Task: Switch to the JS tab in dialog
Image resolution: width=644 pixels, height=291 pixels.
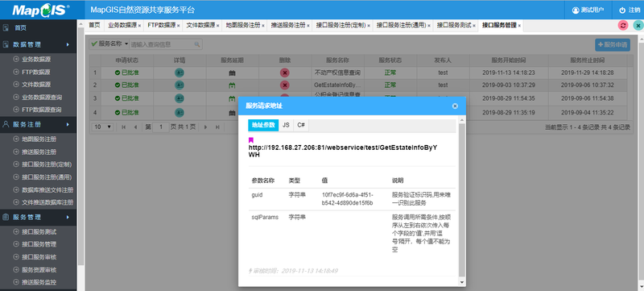Action: (286, 126)
